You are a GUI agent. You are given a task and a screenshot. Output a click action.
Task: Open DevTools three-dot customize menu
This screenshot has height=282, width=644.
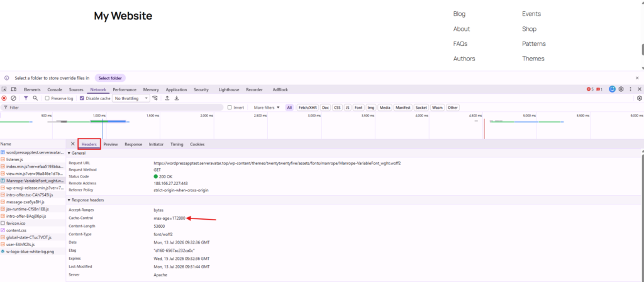coord(630,89)
